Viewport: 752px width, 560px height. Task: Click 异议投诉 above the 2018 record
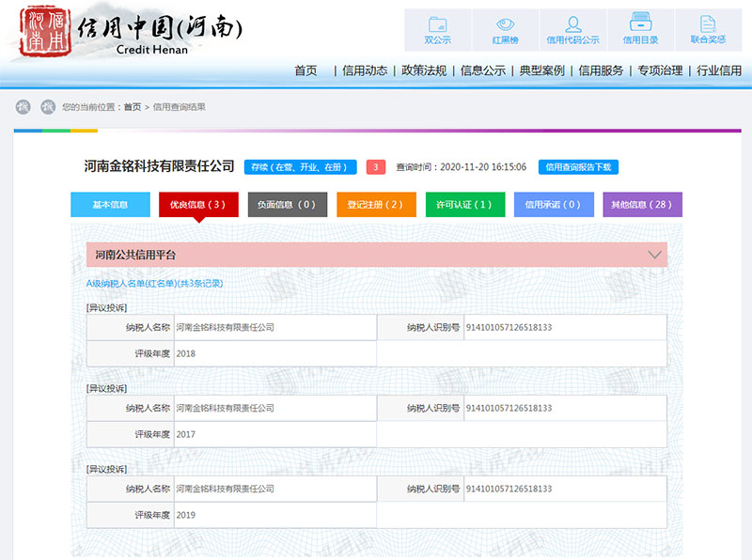point(106,307)
